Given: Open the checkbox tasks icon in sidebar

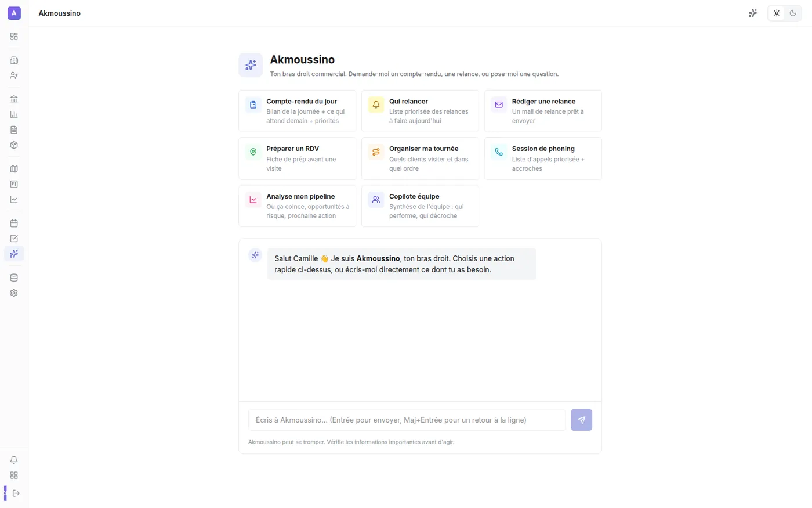Looking at the screenshot, I should [x=14, y=239].
